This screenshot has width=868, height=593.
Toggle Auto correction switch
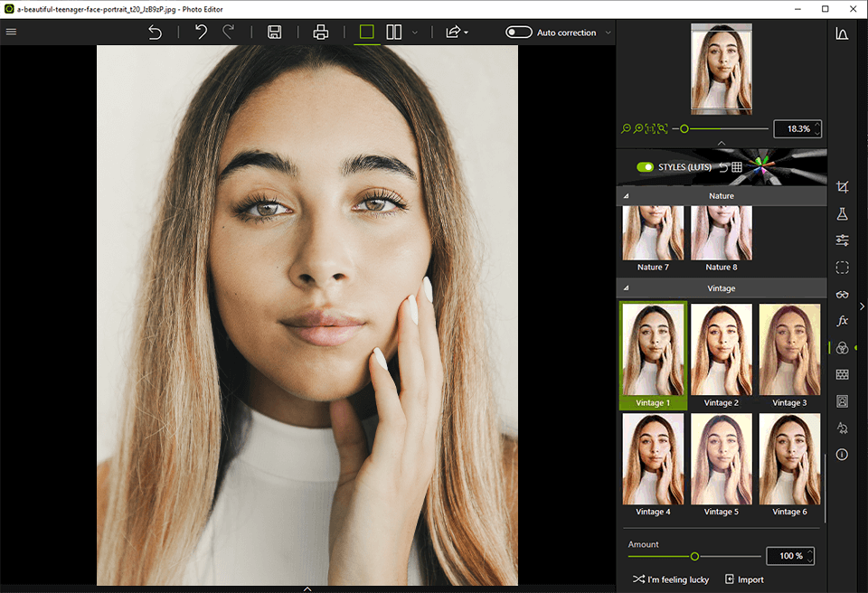tap(518, 33)
